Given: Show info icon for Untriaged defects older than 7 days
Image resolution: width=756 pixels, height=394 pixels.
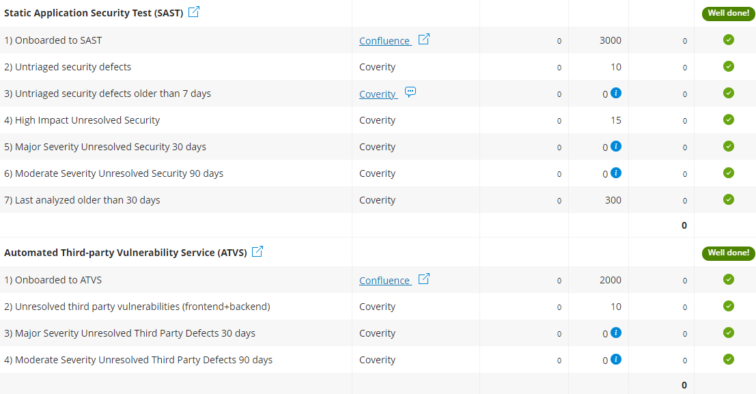Looking at the screenshot, I should (616, 93).
